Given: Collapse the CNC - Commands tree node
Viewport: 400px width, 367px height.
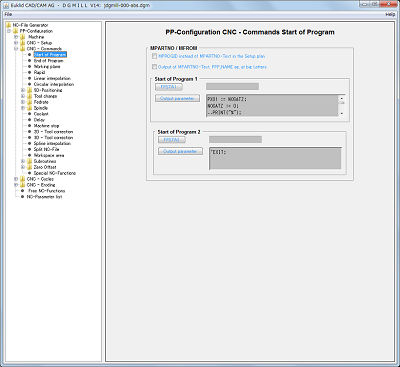Looking at the screenshot, I should coord(16,49).
